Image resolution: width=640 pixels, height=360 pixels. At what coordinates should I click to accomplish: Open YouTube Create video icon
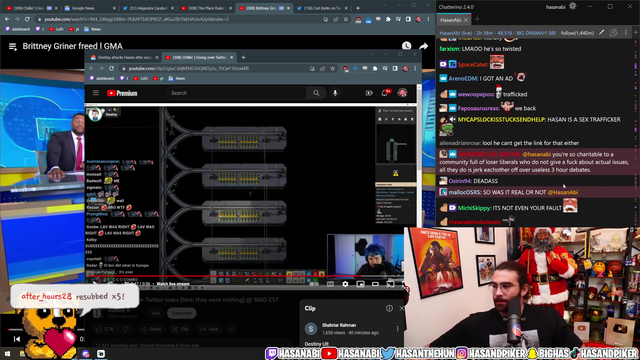[369, 93]
